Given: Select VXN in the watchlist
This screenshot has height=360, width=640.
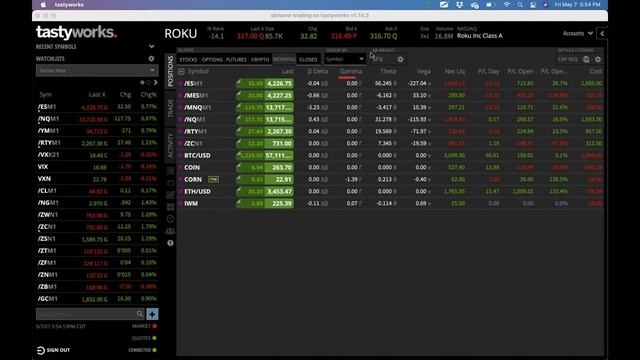Looking at the screenshot, I should 97,179.
